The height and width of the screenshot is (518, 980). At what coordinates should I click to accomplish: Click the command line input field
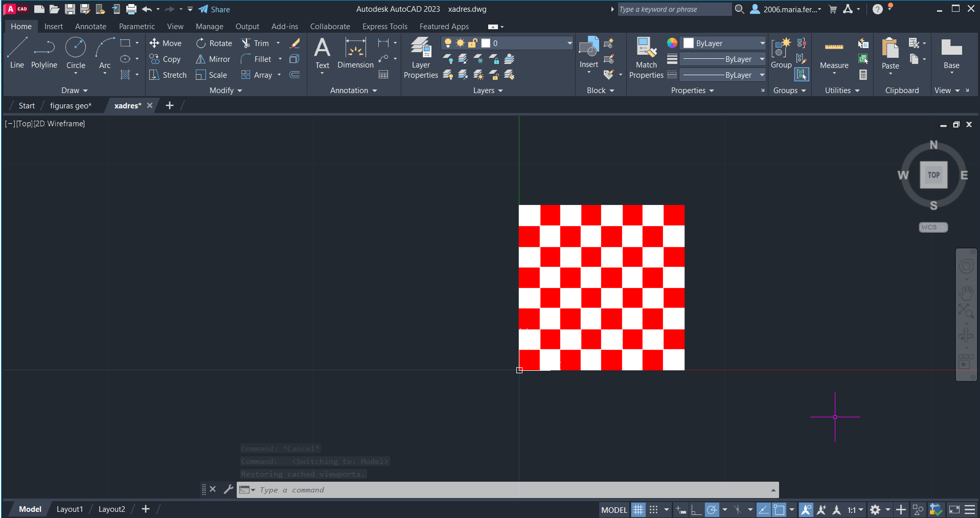(508, 490)
